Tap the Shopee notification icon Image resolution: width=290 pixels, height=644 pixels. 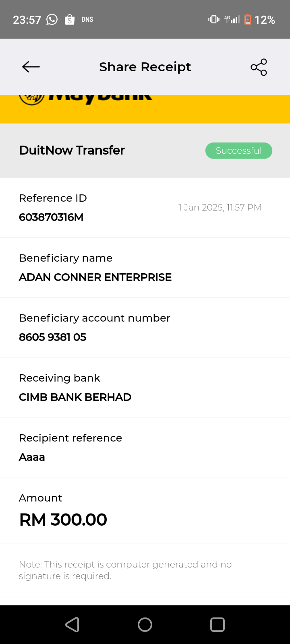click(70, 19)
